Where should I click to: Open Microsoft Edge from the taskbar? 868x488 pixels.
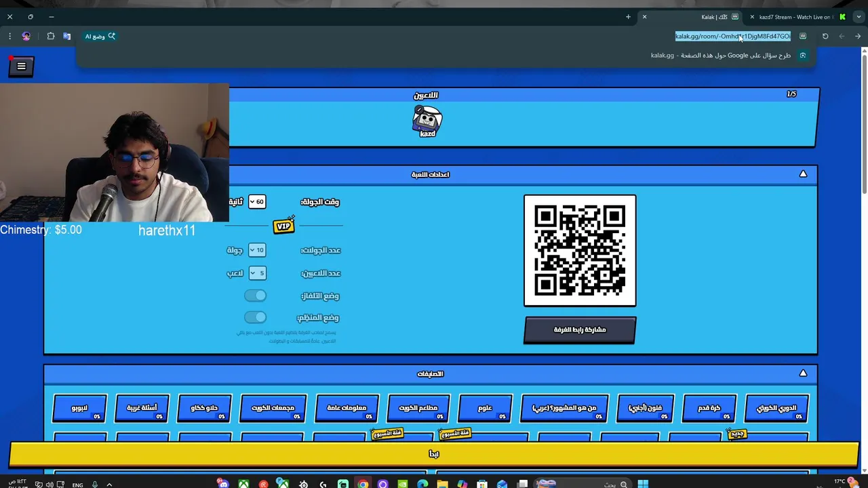click(422, 484)
